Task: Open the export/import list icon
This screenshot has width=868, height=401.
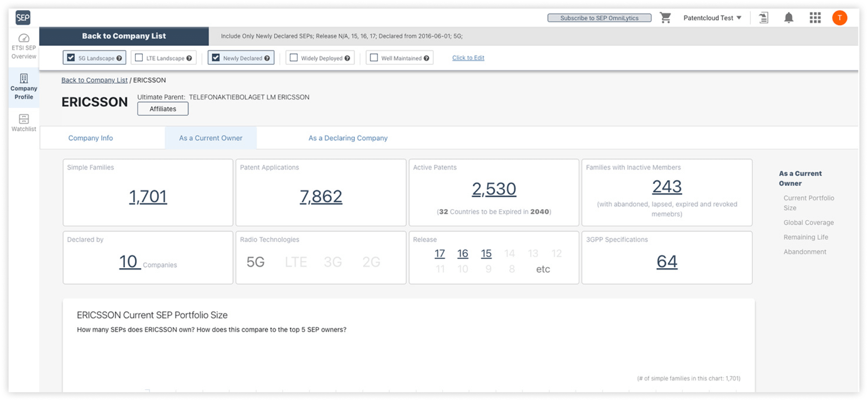Action: pyautogui.click(x=763, y=18)
